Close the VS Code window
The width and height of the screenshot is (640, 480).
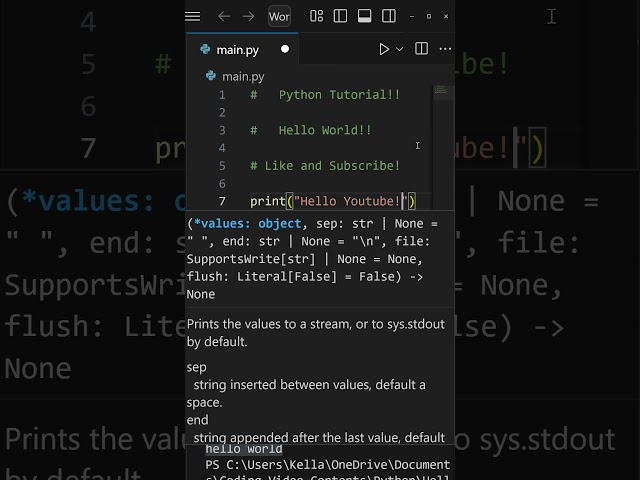446,16
